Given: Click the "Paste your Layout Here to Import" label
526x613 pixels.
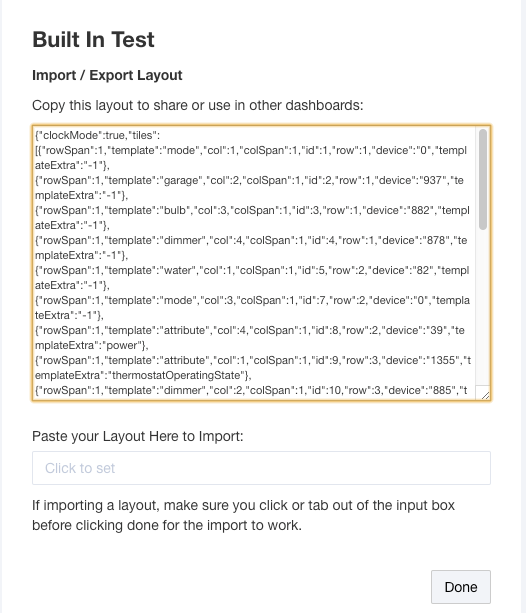Looking at the screenshot, I should pos(138,436).
